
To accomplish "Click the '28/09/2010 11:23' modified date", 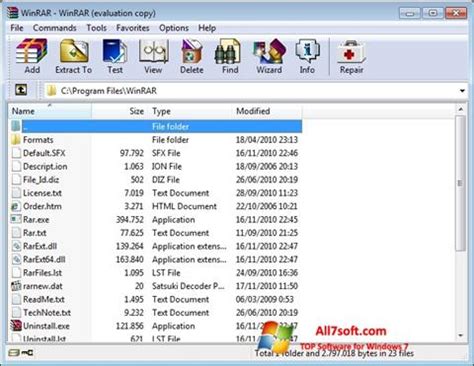I will pos(267,193).
